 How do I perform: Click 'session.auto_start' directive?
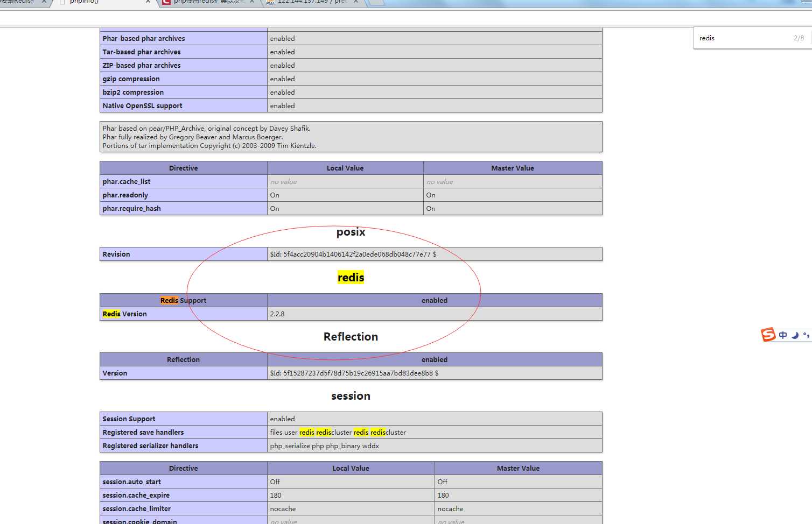coord(132,481)
